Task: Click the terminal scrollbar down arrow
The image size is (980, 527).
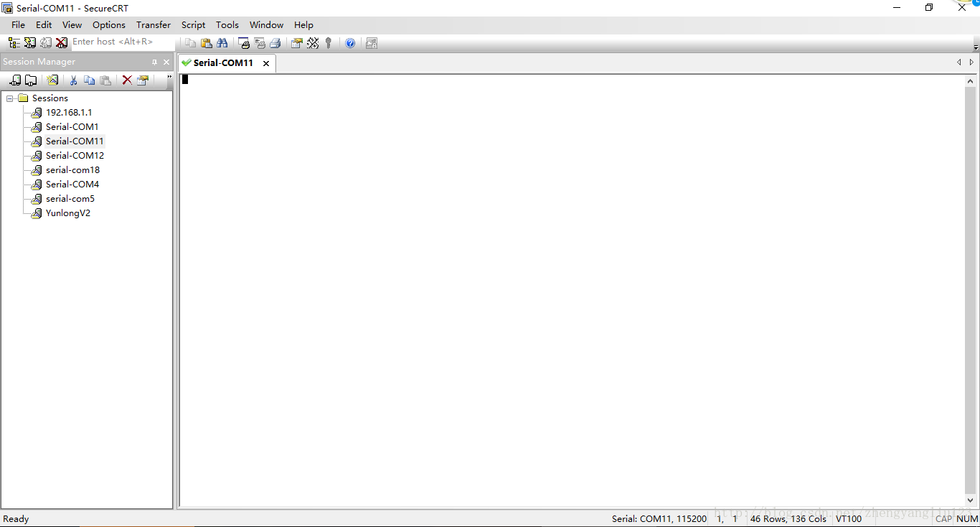Action: (x=971, y=500)
